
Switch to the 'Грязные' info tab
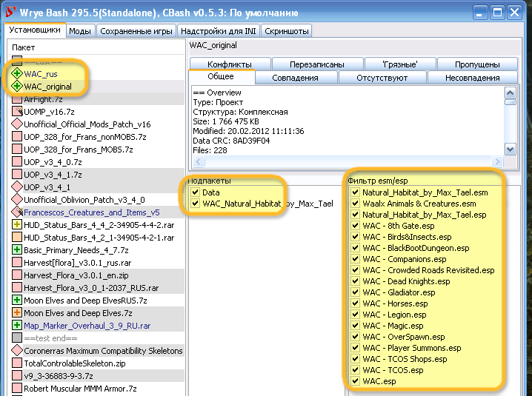400,64
